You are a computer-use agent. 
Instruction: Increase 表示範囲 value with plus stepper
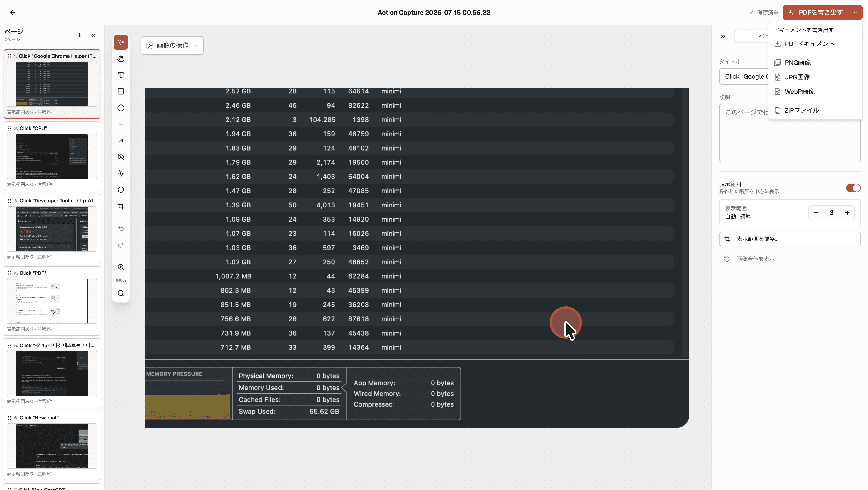click(847, 213)
